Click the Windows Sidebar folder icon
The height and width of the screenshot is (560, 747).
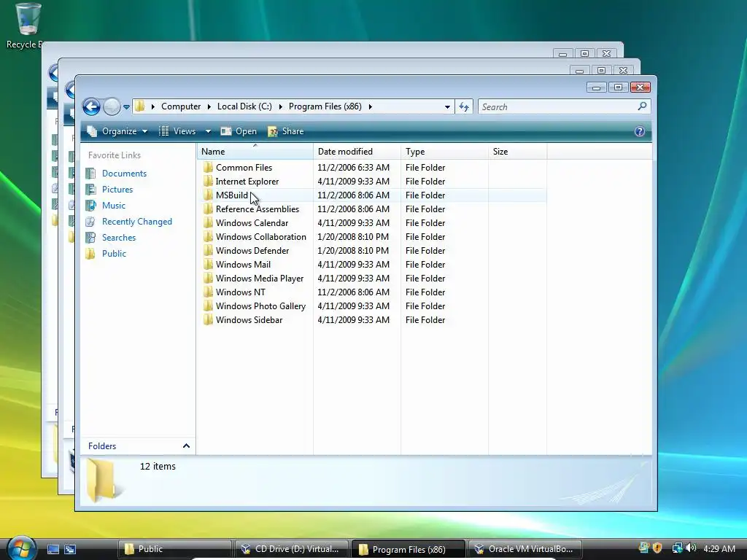[x=208, y=319]
